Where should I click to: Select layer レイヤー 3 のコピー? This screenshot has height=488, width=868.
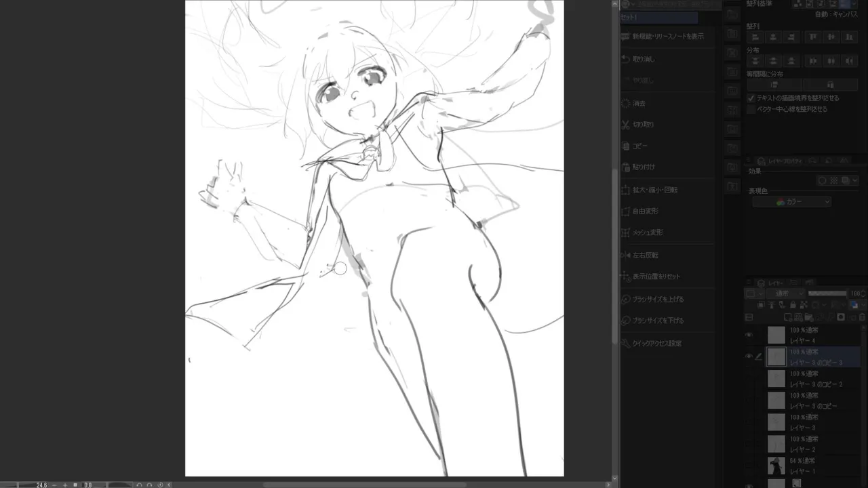click(x=813, y=401)
